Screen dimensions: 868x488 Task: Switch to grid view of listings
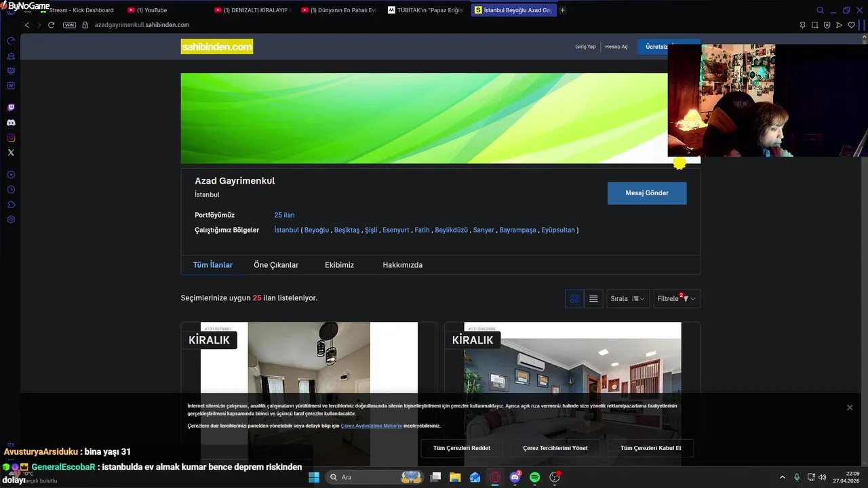click(574, 298)
